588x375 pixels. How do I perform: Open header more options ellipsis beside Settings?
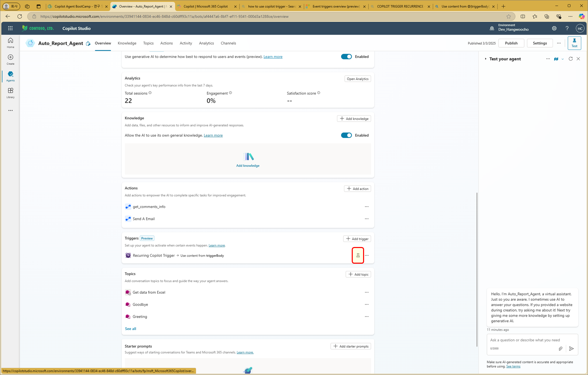pos(559,43)
